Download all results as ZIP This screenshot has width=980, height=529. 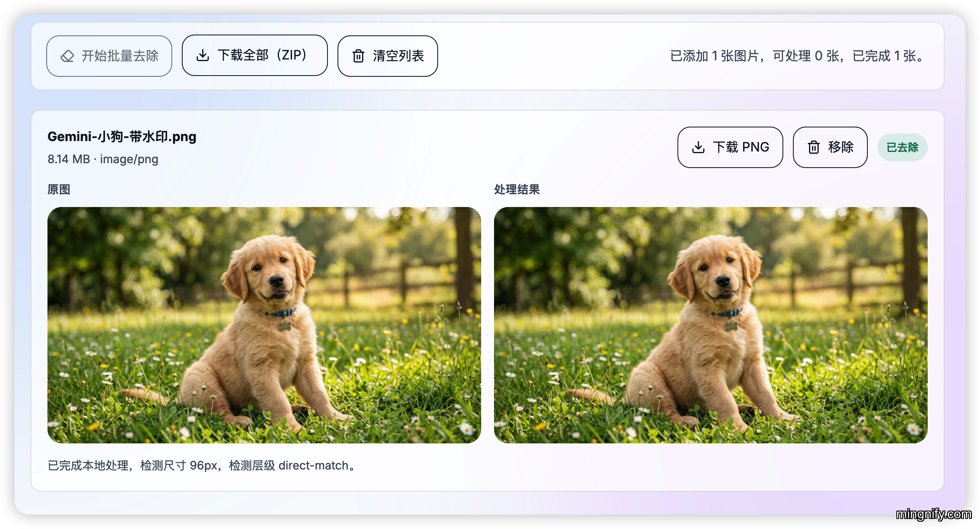[x=255, y=55]
